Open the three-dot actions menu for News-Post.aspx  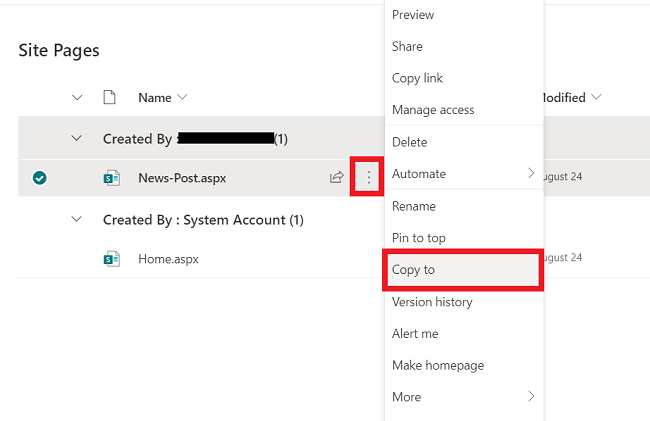(x=369, y=178)
